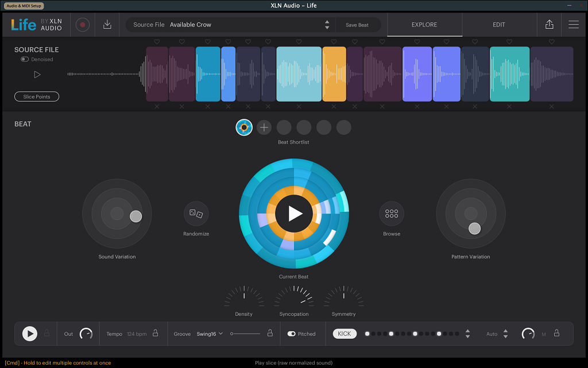Viewport: 588px width, 368px height.
Task: Remove the orange slice with X
Action: (x=334, y=106)
